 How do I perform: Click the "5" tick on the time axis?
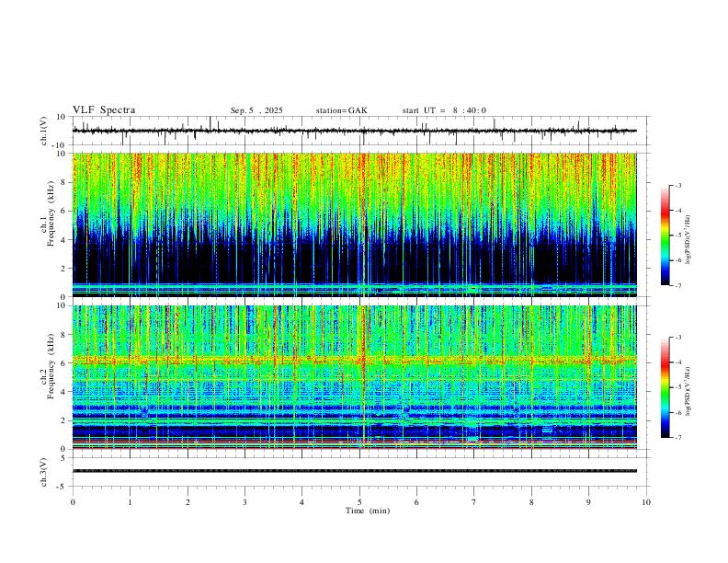coord(359,502)
